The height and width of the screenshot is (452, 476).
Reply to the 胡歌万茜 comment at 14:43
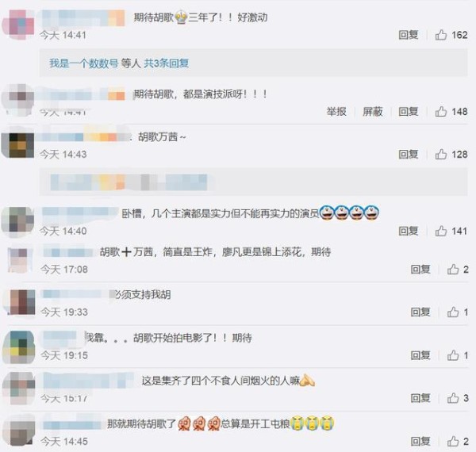click(x=409, y=154)
